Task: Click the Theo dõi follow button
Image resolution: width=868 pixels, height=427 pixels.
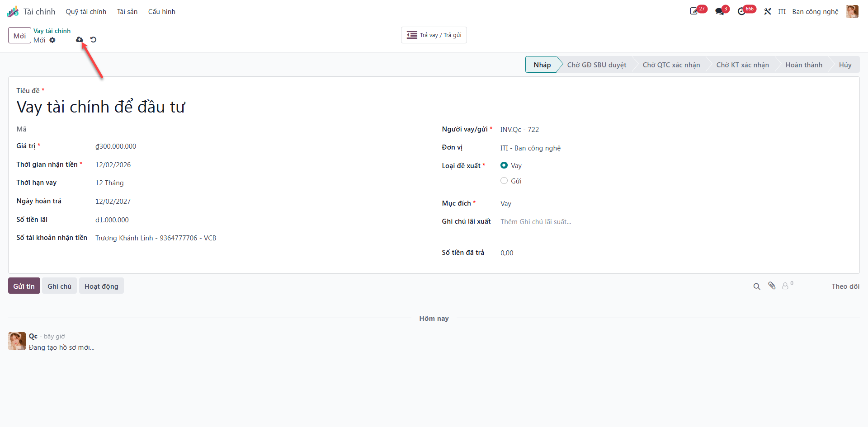Action: [845, 286]
